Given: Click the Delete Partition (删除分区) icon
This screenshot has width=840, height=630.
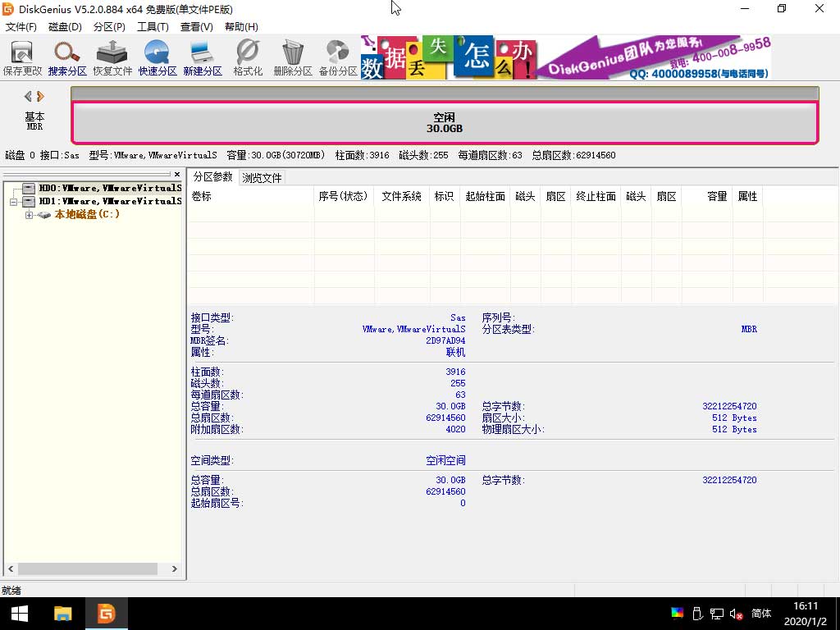Looking at the screenshot, I should click(x=293, y=58).
